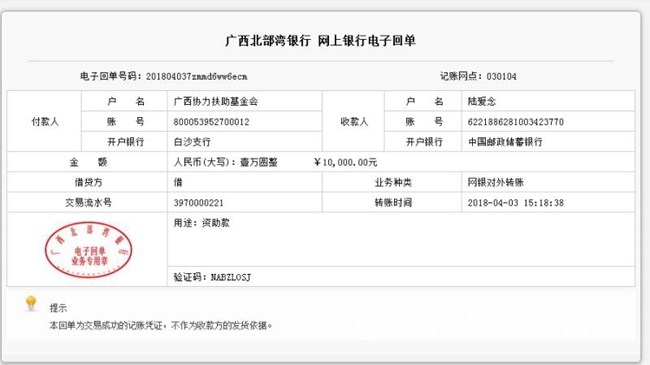This screenshot has height=365, width=650.
Task: Click the payee 账号 label
Action: (x=424, y=122)
